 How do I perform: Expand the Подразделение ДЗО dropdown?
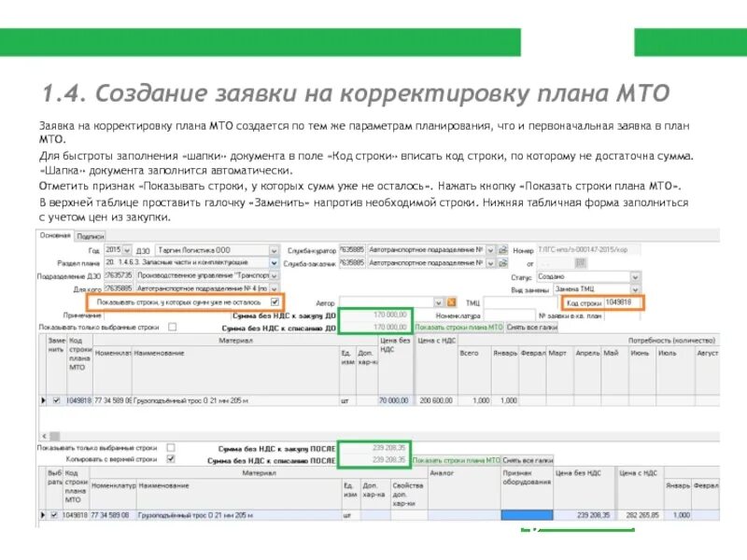pos(274,275)
